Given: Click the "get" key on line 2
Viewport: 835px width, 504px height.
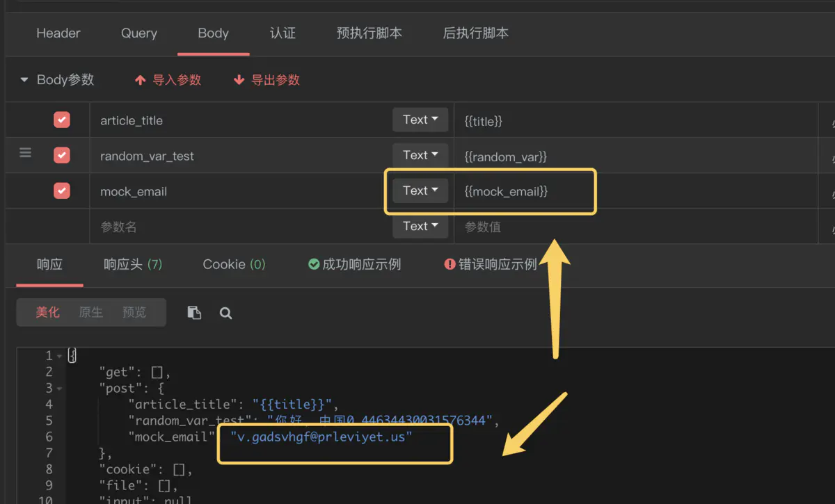Looking at the screenshot, I should tap(116, 372).
